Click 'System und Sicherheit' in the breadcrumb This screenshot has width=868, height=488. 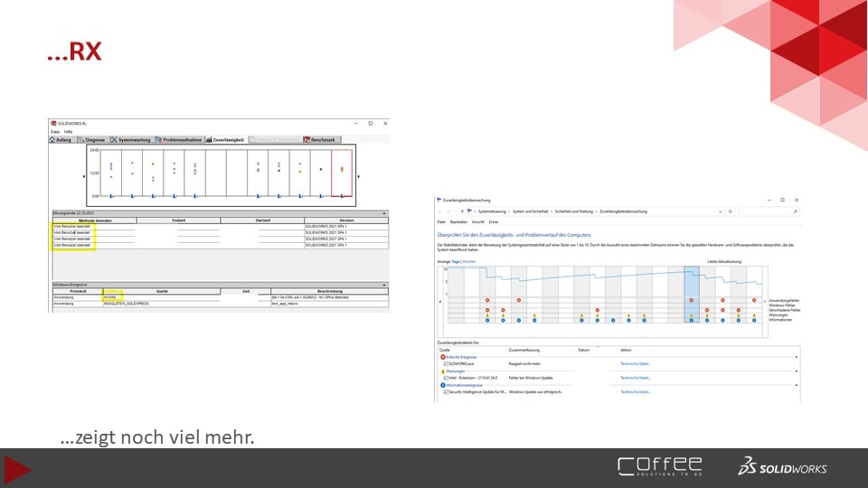(x=530, y=211)
